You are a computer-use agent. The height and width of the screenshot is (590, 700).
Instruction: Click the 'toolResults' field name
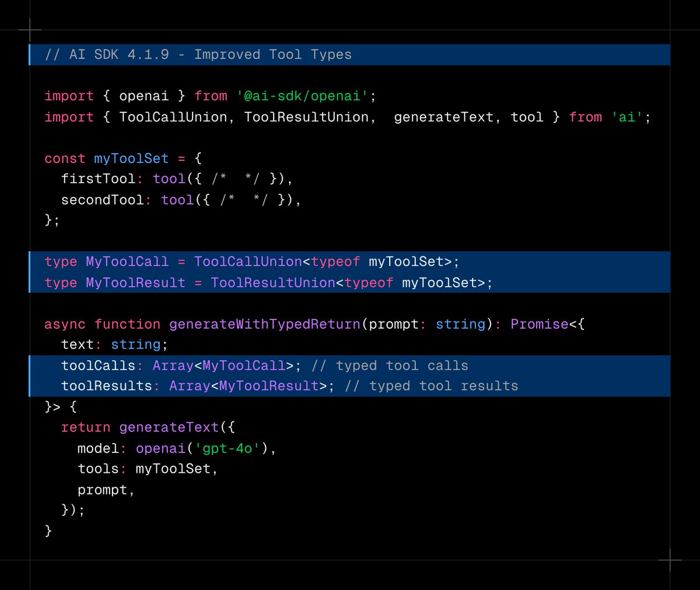pos(106,386)
